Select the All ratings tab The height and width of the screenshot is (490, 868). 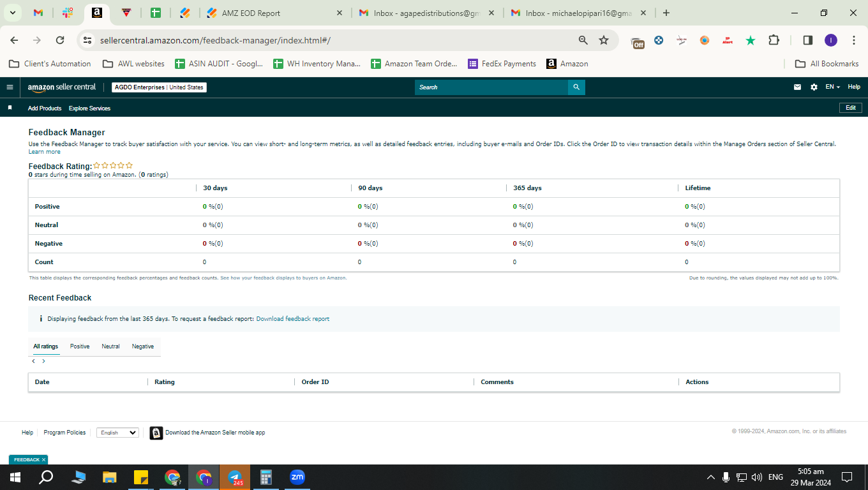pos(46,346)
